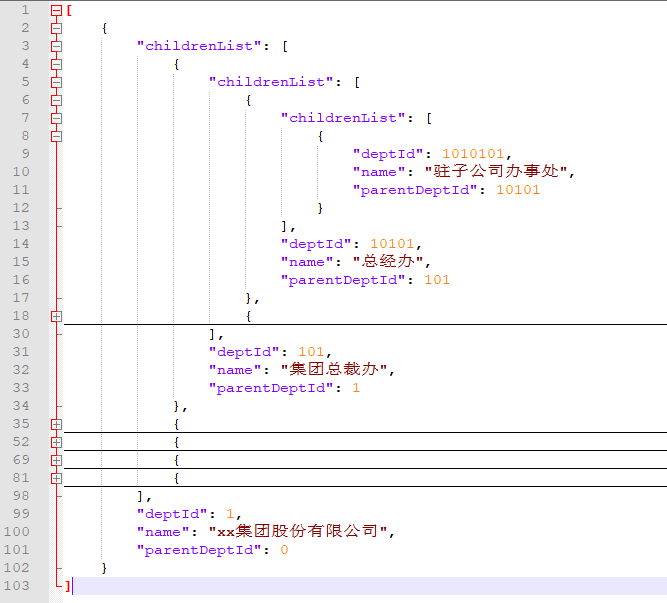Click the "childrenList" key on line 5
This screenshot has height=603, width=667.
coord(271,82)
